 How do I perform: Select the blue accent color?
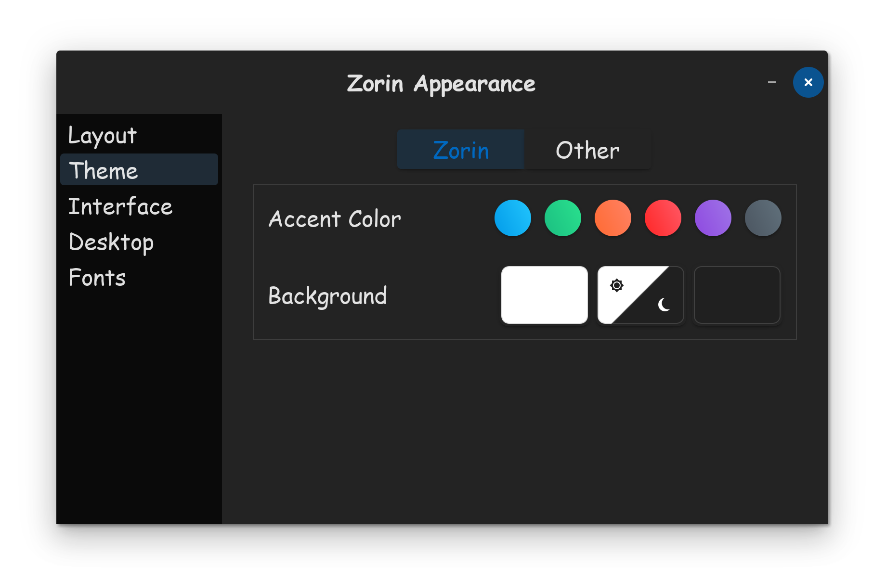pyautogui.click(x=513, y=218)
